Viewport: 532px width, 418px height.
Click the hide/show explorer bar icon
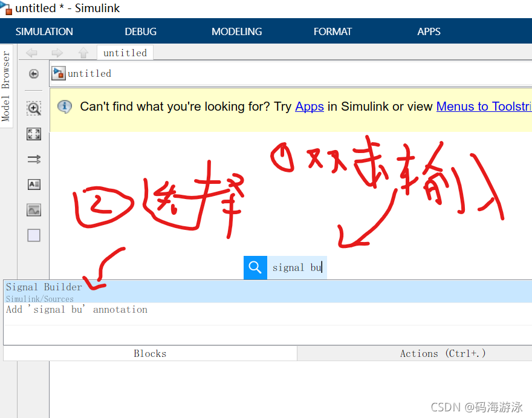34,74
